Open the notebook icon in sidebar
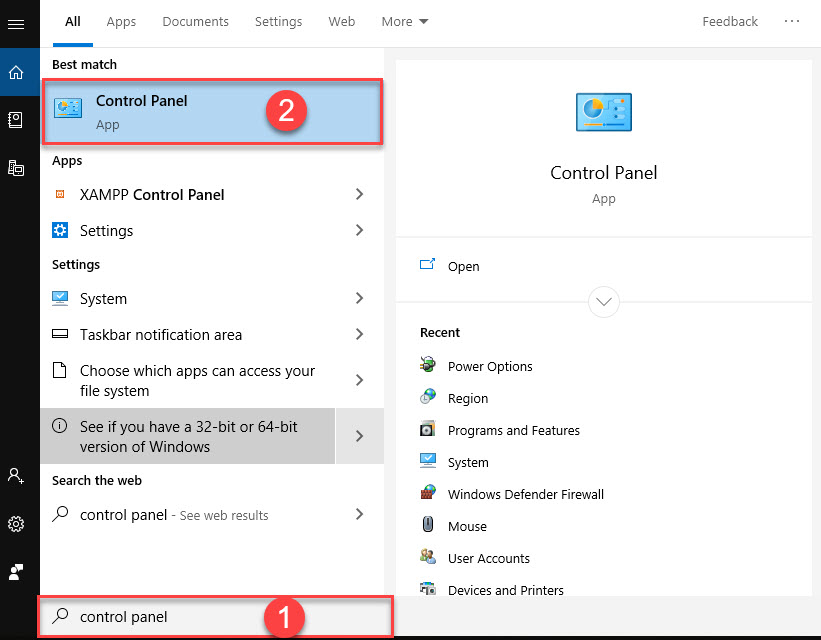Screen dimensions: 821x640 click(x=16, y=120)
